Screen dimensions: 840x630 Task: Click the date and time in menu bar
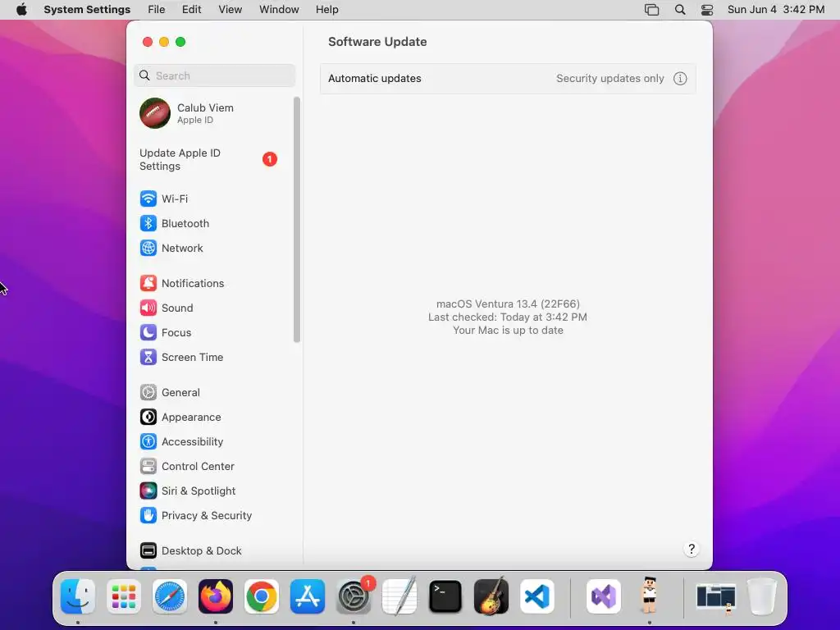[776, 10]
